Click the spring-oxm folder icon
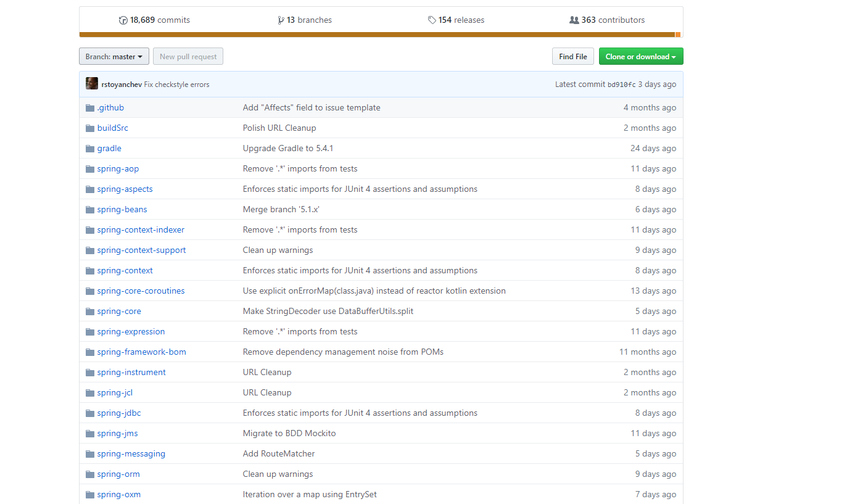 tap(90, 495)
